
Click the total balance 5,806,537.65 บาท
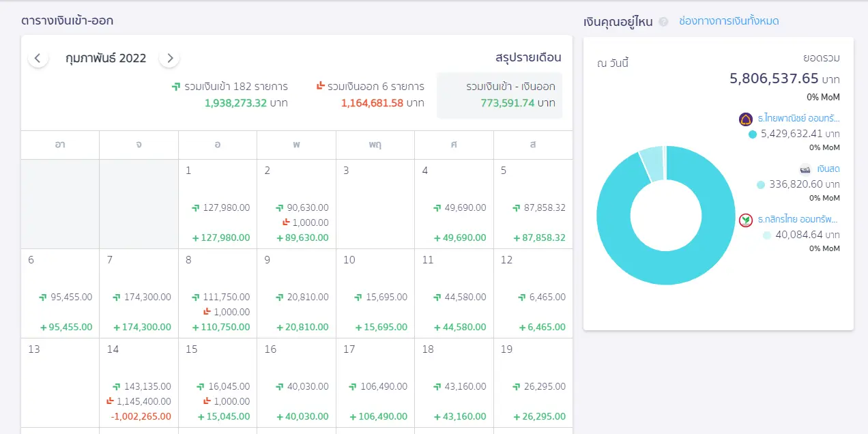coord(785,78)
